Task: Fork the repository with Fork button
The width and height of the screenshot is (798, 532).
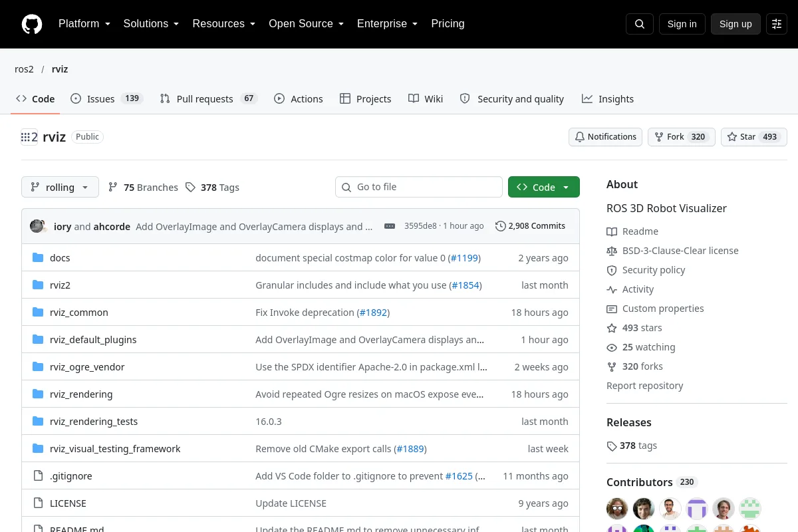Action: click(681, 137)
